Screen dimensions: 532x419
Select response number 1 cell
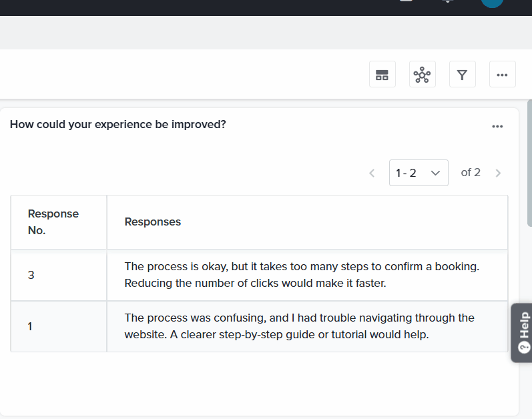pos(59,326)
